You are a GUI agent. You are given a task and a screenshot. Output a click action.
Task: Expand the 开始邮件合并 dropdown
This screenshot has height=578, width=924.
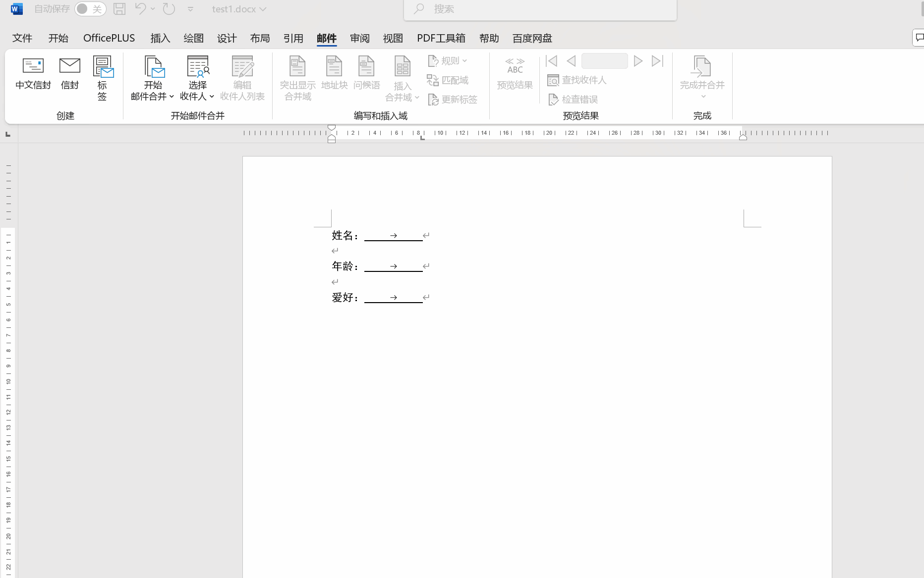153,78
